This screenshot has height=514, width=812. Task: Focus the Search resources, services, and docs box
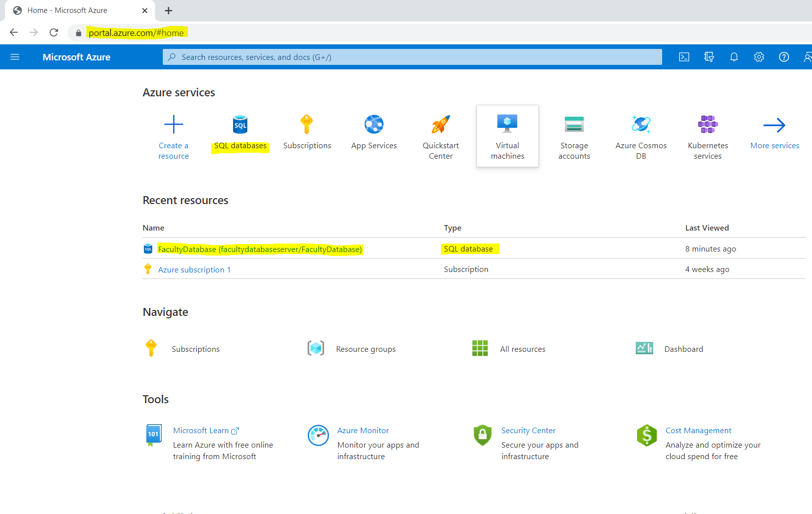point(412,57)
